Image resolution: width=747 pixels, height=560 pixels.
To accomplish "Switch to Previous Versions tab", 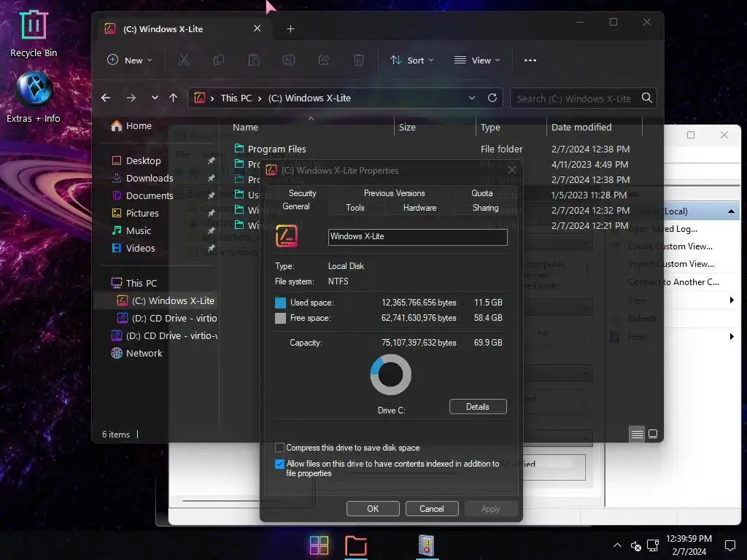I will [394, 192].
